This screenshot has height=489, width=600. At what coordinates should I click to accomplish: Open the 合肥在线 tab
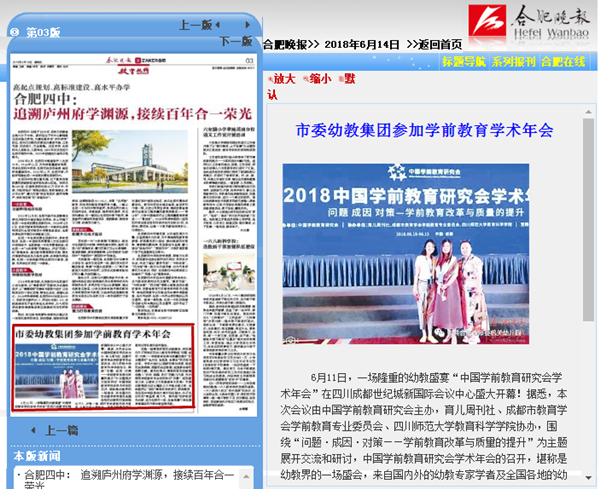click(563, 61)
